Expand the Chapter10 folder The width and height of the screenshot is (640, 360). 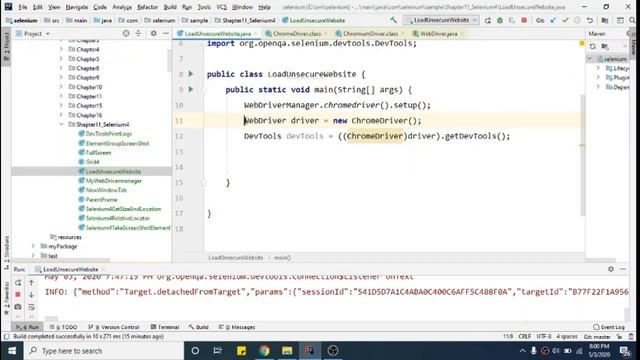(61, 87)
